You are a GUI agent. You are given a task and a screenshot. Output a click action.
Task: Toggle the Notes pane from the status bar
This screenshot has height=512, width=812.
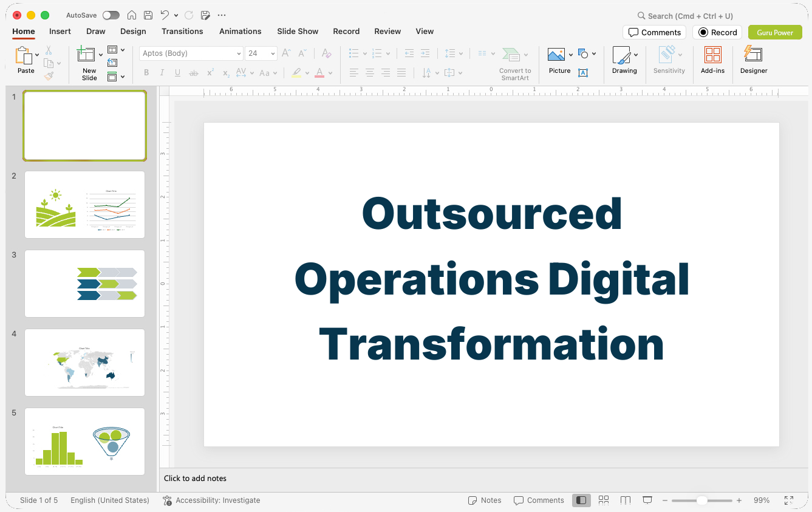point(485,500)
